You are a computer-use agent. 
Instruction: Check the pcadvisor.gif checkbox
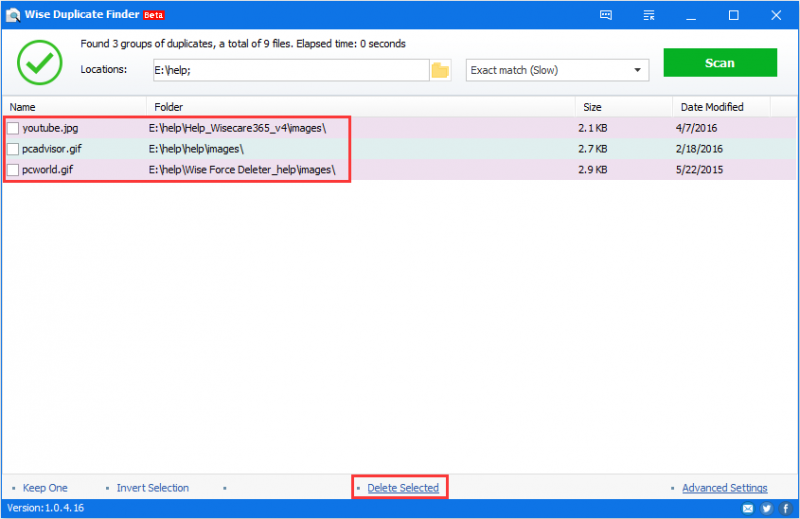[13, 149]
